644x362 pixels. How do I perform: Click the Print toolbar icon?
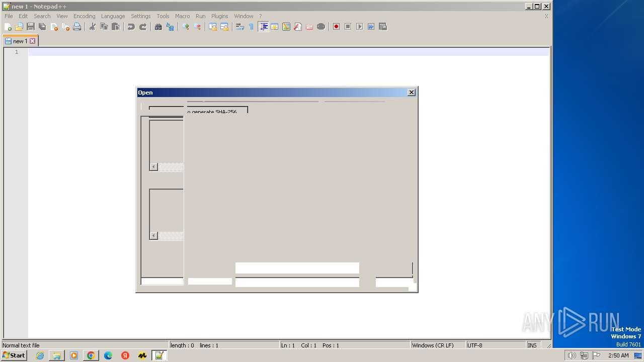[x=77, y=27]
